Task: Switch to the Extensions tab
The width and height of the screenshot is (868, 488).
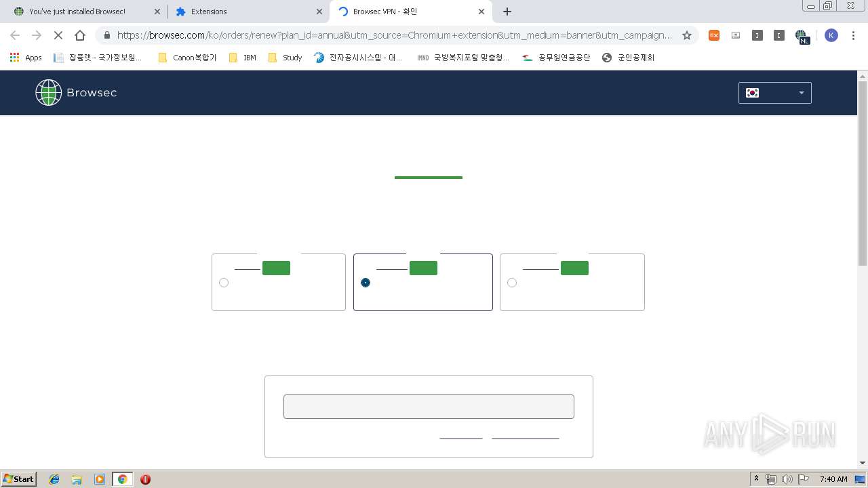Action: pos(248,12)
